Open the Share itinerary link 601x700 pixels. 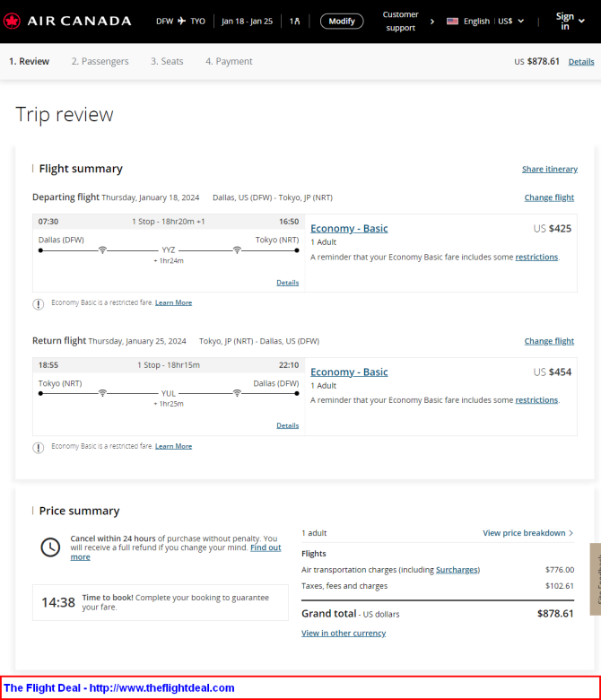click(550, 169)
